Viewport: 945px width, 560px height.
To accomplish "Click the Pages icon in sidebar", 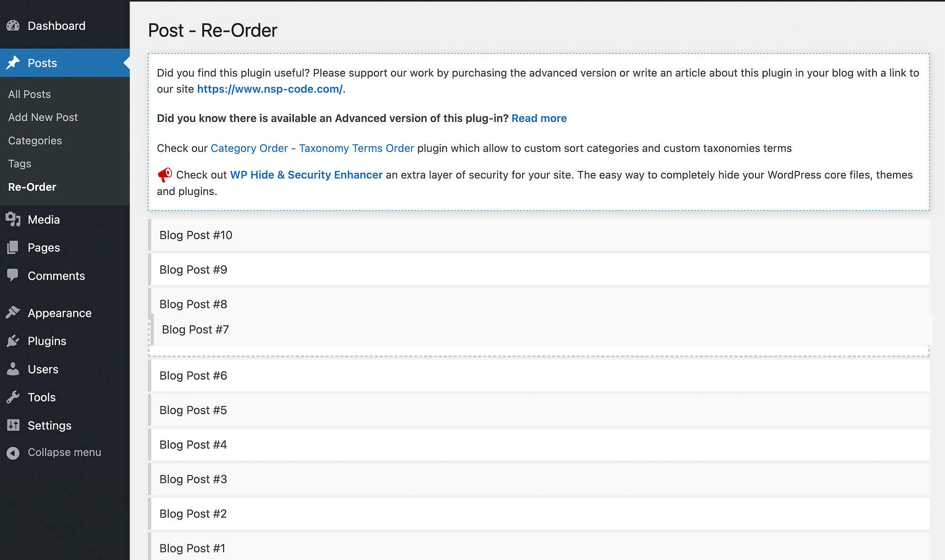I will (13, 247).
